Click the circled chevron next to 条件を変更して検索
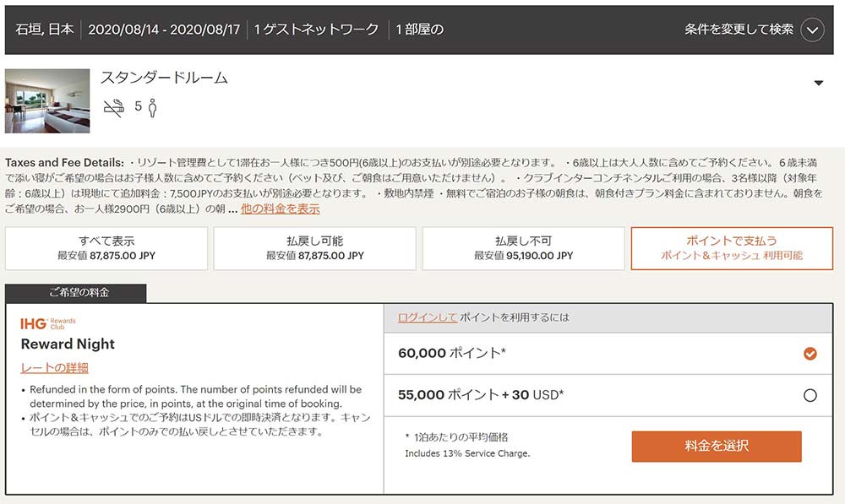Image resolution: width=845 pixels, height=504 pixels. [x=811, y=30]
